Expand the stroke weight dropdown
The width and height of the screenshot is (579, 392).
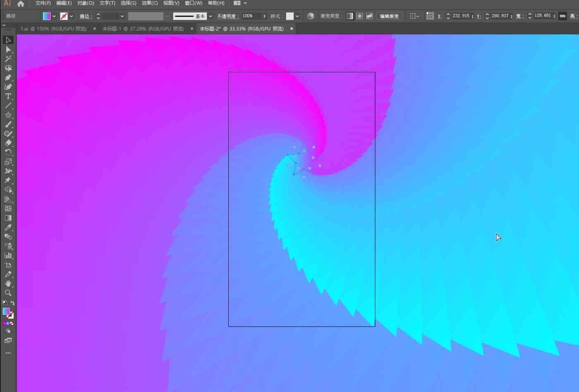(122, 16)
